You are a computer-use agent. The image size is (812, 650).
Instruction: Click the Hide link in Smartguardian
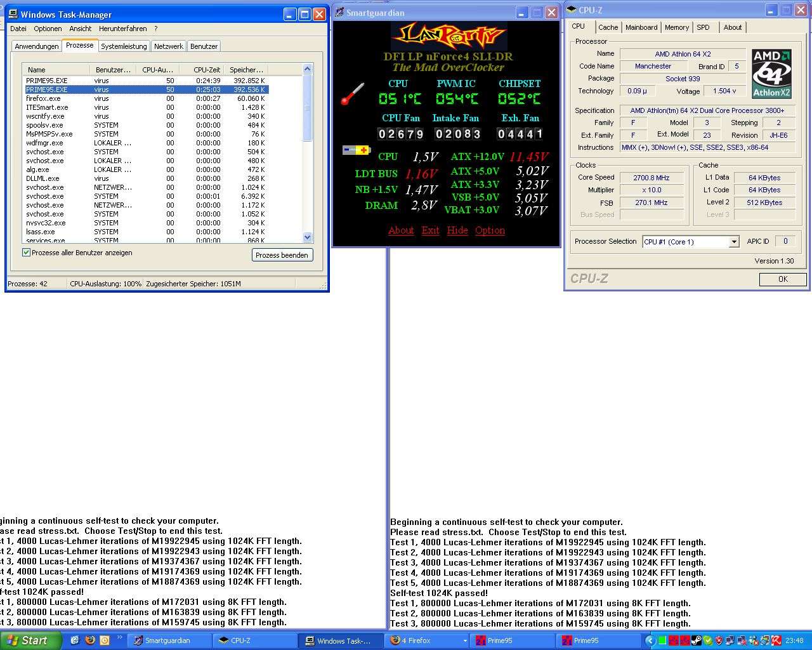[x=457, y=230]
